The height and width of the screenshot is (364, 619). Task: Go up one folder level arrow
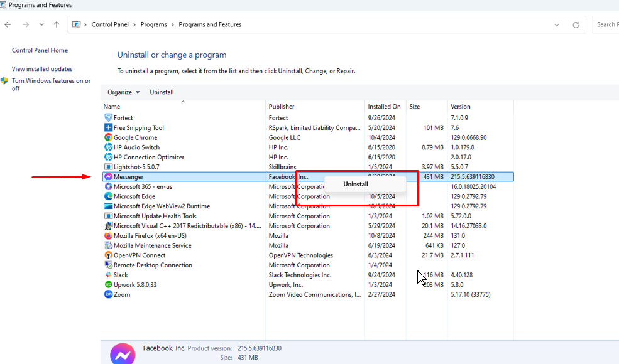pos(57,25)
